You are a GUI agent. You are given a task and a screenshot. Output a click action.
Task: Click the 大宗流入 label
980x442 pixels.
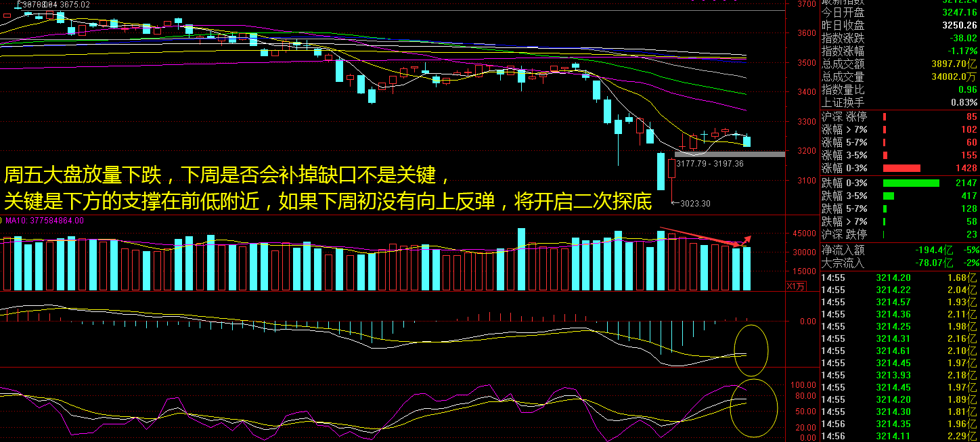(x=843, y=263)
